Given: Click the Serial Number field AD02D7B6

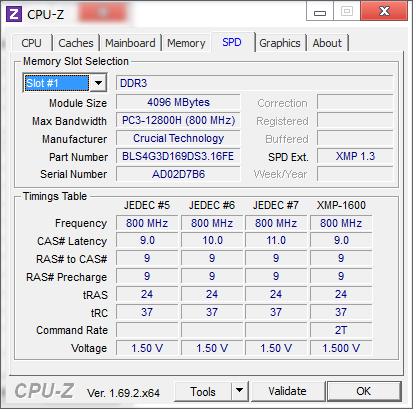Looking at the screenshot, I should click(178, 174).
